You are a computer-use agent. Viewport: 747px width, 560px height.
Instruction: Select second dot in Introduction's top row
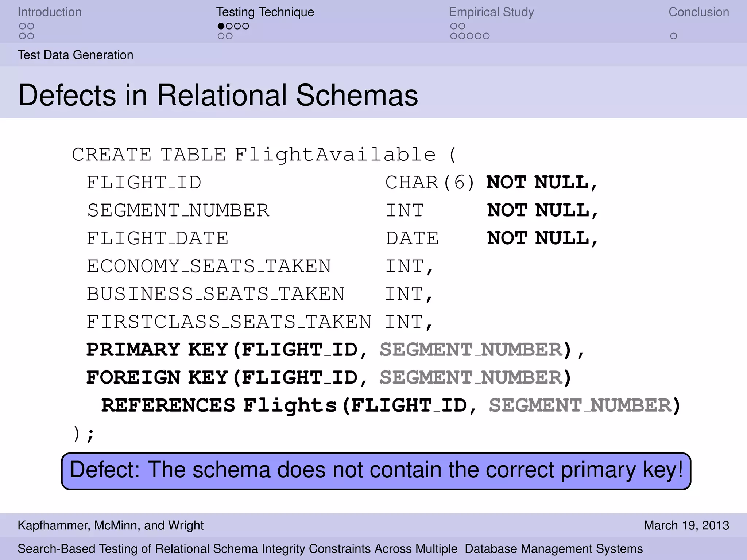[31, 26]
